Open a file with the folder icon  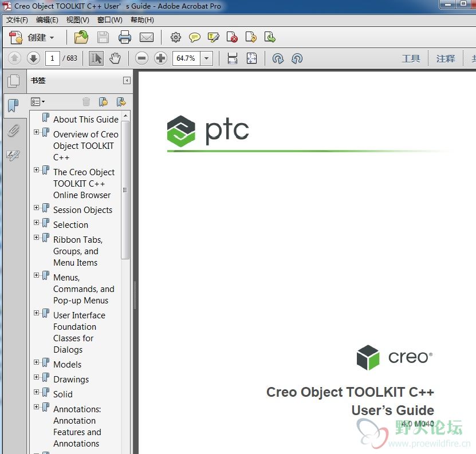pos(81,37)
